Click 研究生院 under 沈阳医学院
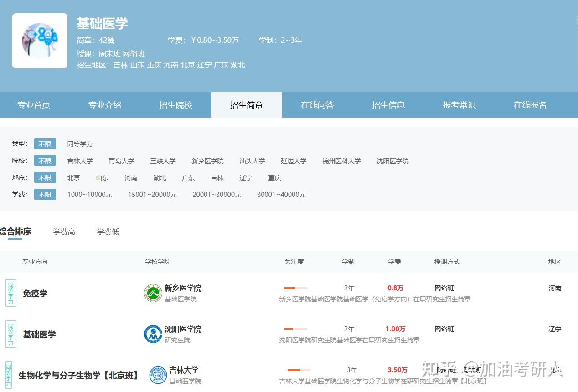This screenshot has width=578, height=392. click(x=177, y=340)
